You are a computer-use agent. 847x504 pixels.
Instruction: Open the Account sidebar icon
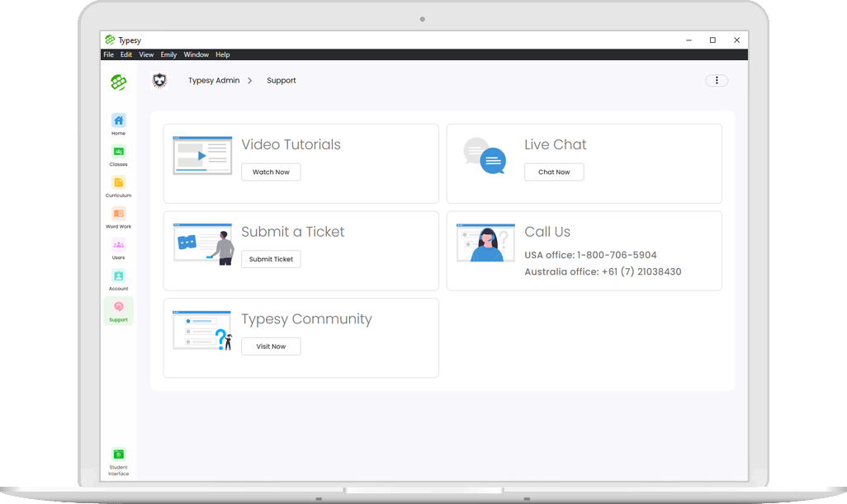pos(118,276)
